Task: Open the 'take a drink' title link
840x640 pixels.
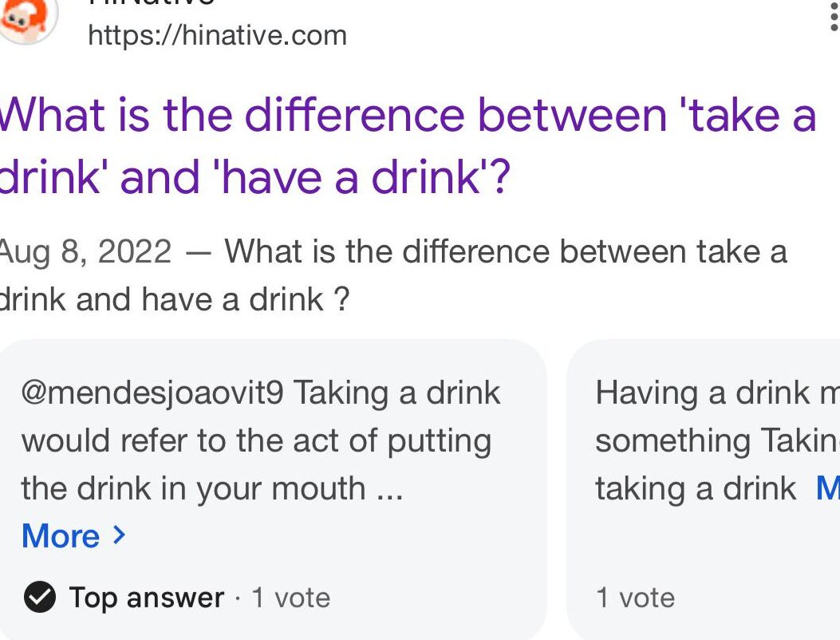Action: [x=407, y=115]
